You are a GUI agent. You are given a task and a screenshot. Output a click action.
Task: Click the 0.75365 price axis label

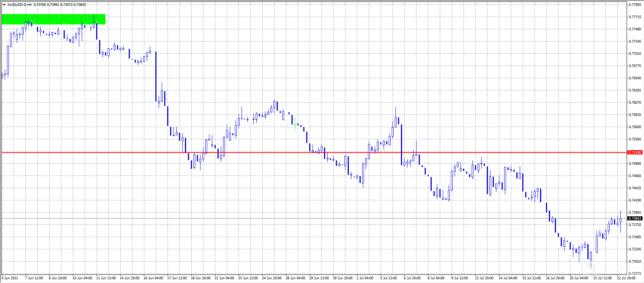635,139
